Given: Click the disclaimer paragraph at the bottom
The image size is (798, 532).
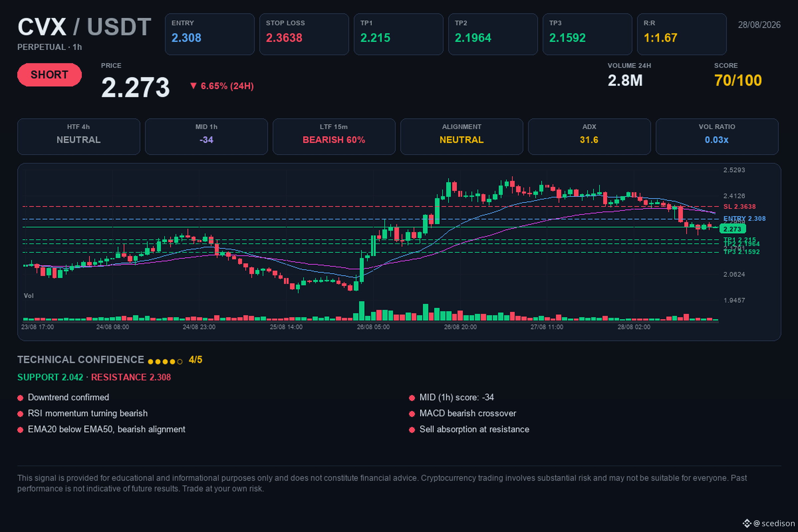Looking at the screenshot, I should 382,483.
